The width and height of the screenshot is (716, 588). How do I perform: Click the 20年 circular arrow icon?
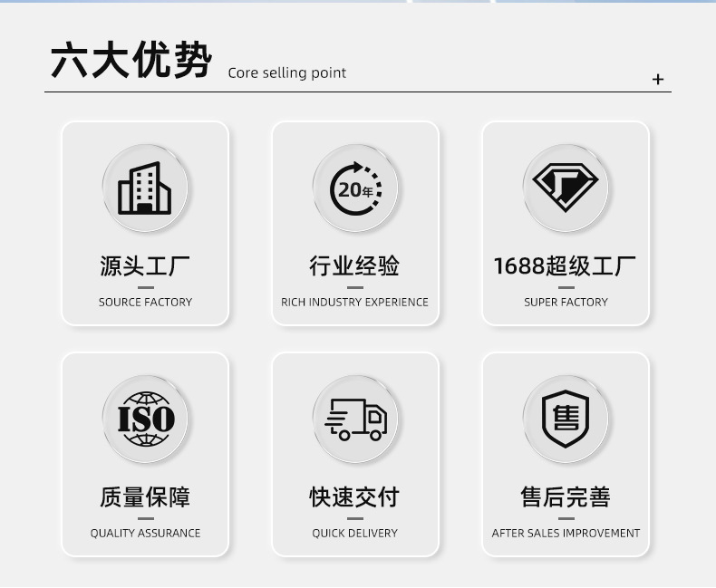tap(355, 188)
